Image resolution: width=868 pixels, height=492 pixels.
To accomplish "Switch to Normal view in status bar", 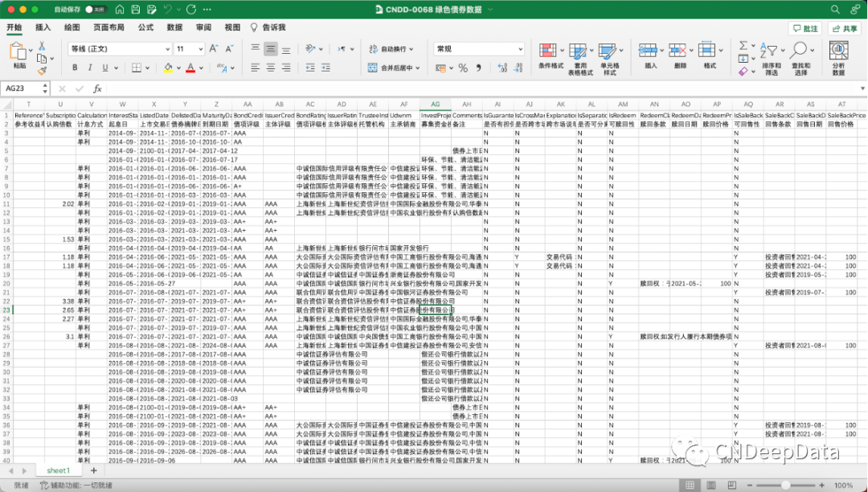I will (x=690, y=486).
